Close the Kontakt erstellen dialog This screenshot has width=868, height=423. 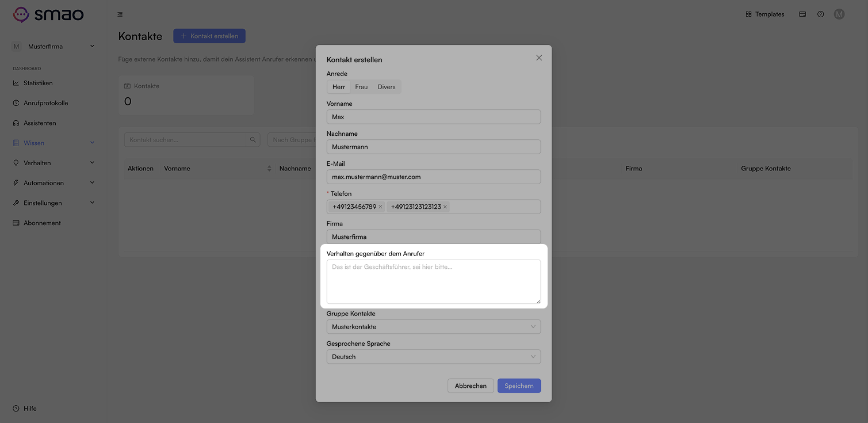(539, 58)
